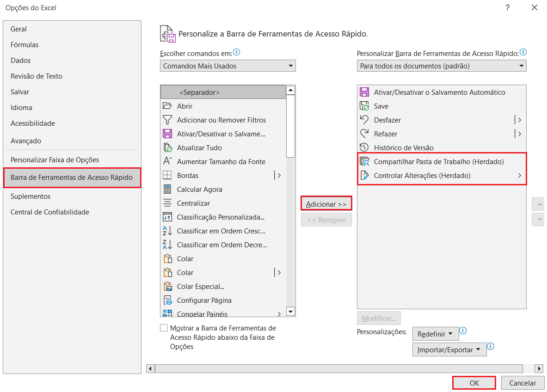
Task: Expand the Congelar Painéis submenu arrow
Action: point(279,313)
